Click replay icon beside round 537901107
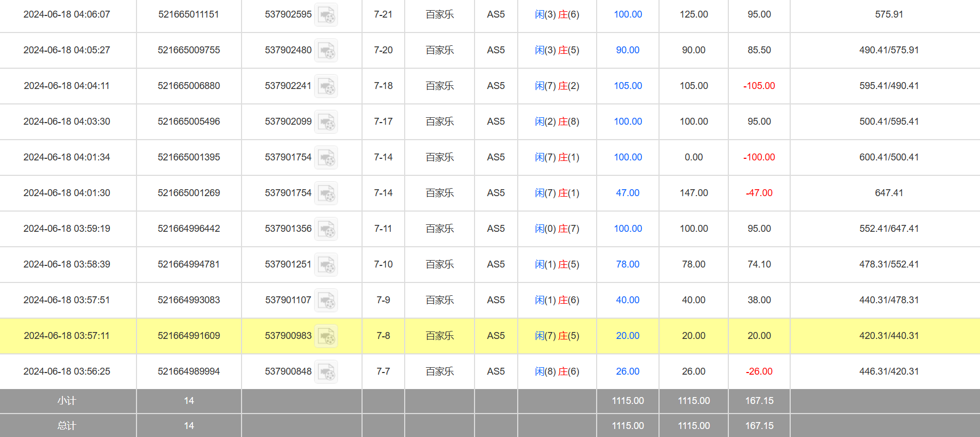The width and height of the screenshot is (980, 437). 326,301
